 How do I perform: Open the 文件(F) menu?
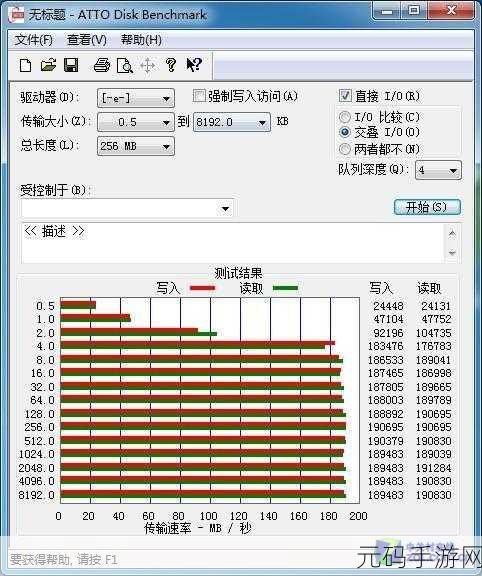[33, 40]
